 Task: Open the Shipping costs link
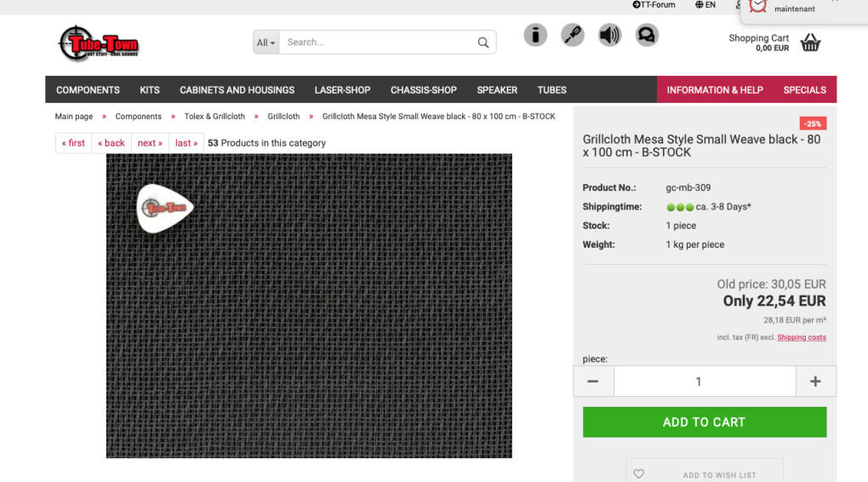pos(802,337)
